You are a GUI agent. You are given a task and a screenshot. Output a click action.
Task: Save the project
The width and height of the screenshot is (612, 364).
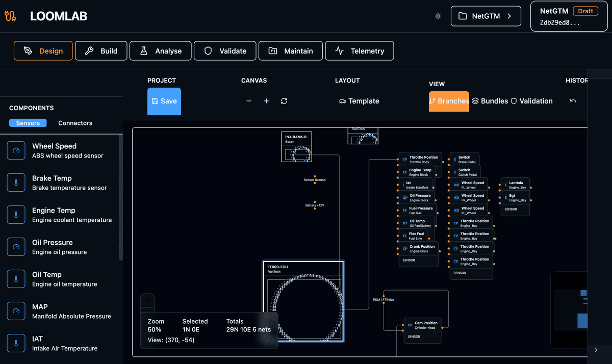[164, 101]
